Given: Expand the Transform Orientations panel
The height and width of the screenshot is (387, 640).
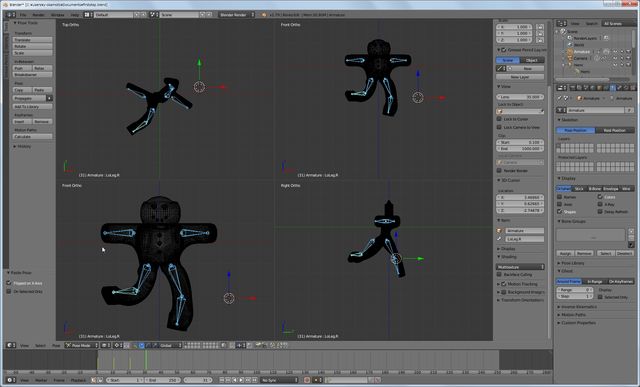Looking at the screenshot, I should (521, 300).
